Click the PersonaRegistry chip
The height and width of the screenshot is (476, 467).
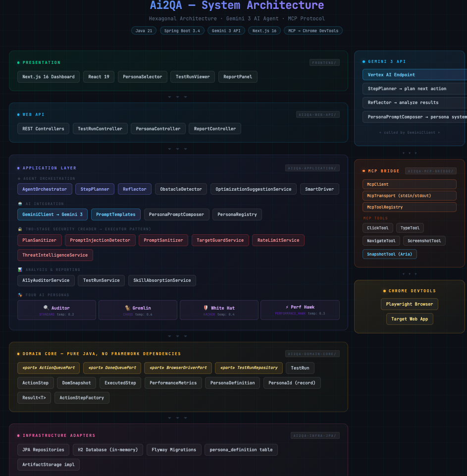pyautogui.click(x=237, y=214)
